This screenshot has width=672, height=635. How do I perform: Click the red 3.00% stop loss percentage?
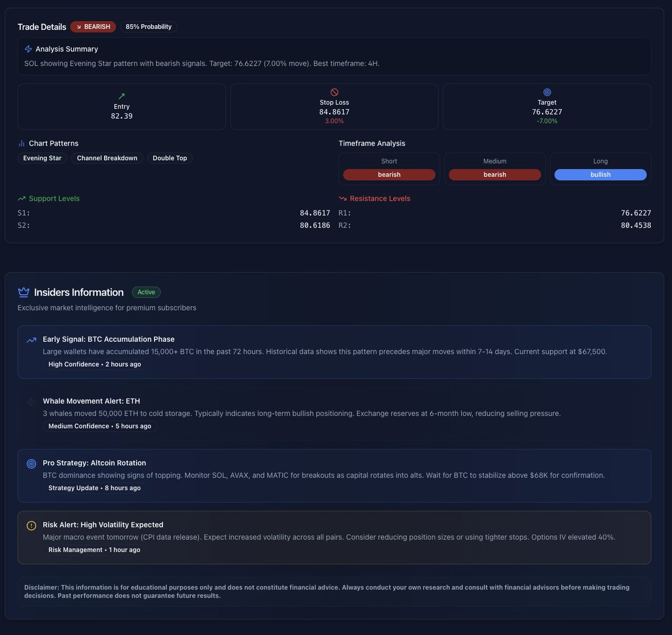[334, 121]
